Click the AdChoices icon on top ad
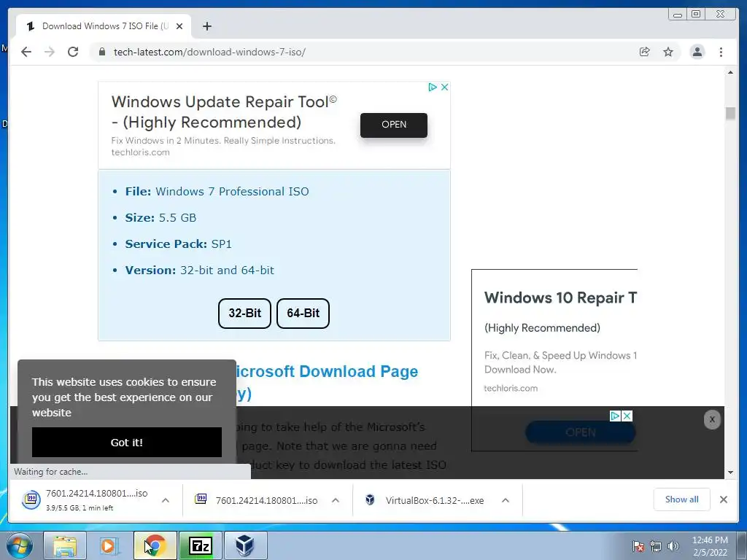747x560 pixels. (433, 87)
